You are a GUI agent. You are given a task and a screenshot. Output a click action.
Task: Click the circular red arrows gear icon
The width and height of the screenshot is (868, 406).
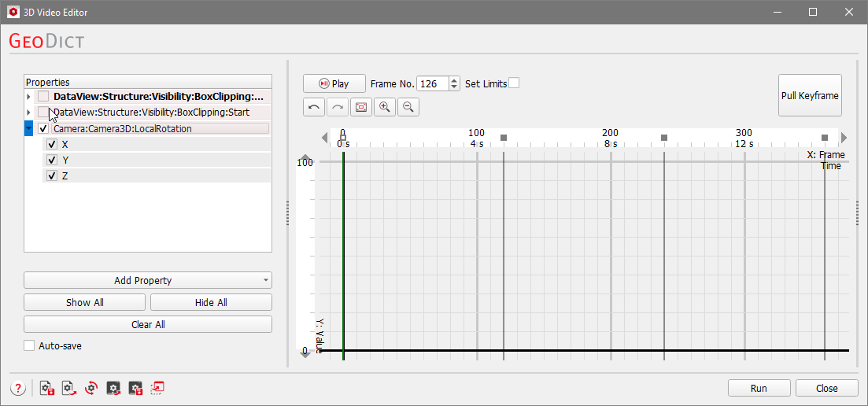(x=91, y=388)
